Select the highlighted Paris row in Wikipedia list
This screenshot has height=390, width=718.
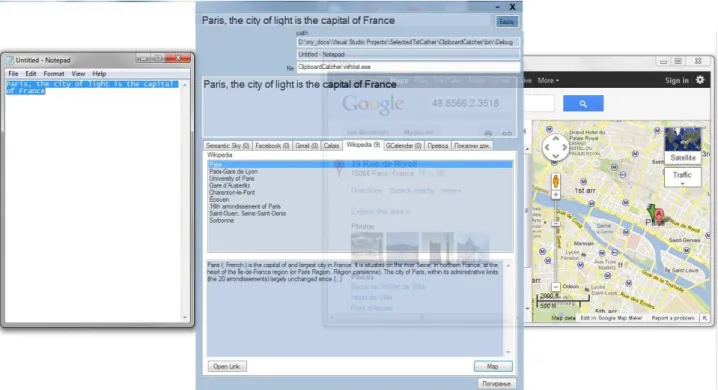tap(360, 164)
